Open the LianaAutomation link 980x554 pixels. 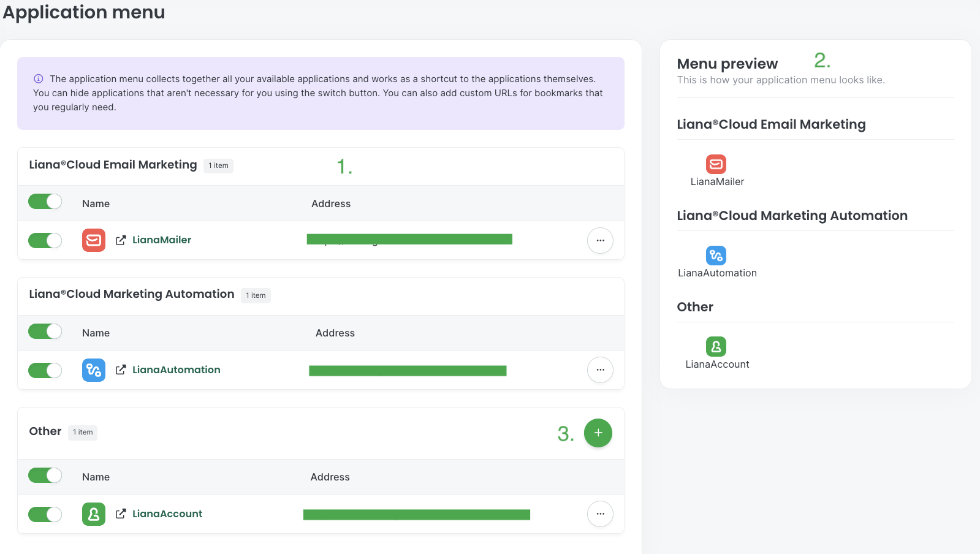[x=177, y=370]
